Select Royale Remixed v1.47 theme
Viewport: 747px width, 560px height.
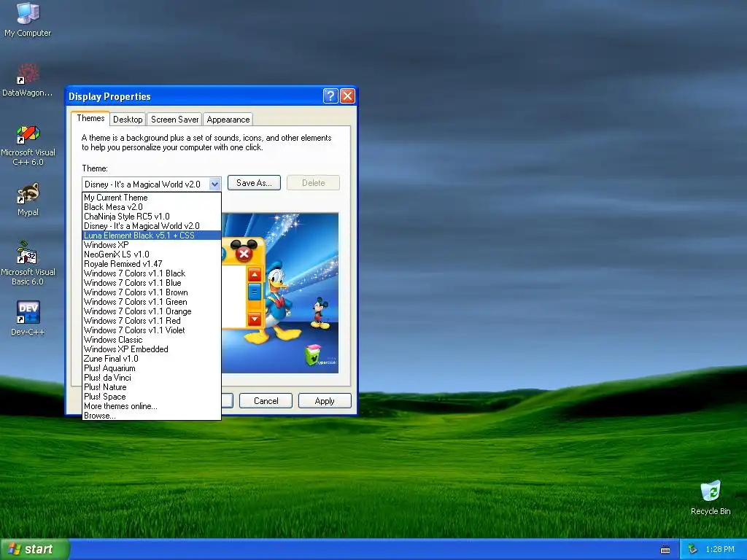point(152,264)
